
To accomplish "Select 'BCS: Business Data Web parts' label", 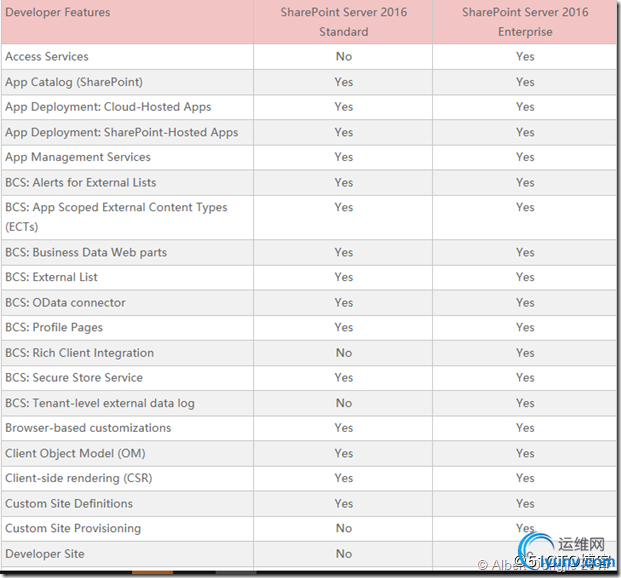I will coord(86,252).
